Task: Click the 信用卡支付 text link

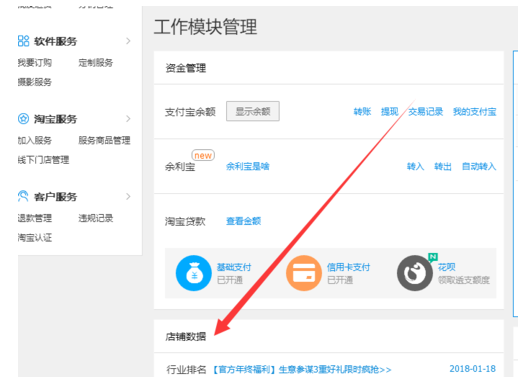Action: click(x=349, y=267)
